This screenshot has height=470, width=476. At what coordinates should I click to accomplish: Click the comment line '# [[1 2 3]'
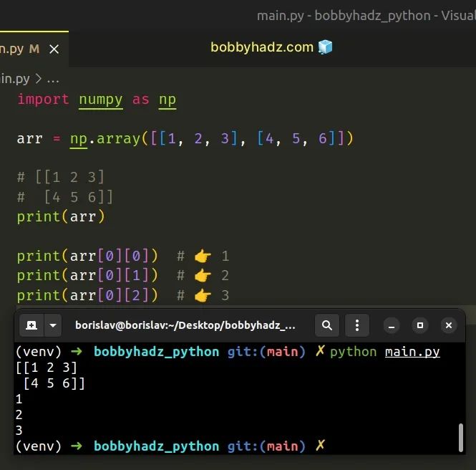click(61, 177)
